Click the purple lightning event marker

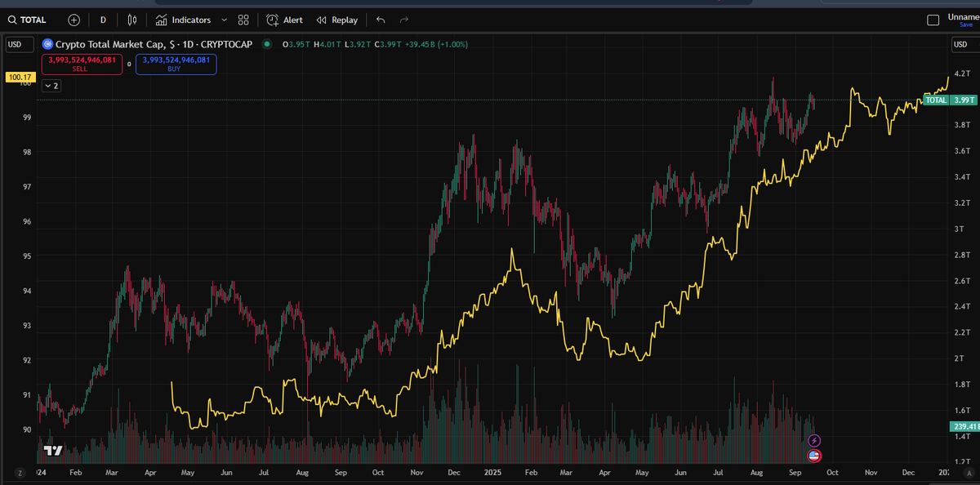tap(813, 441)
